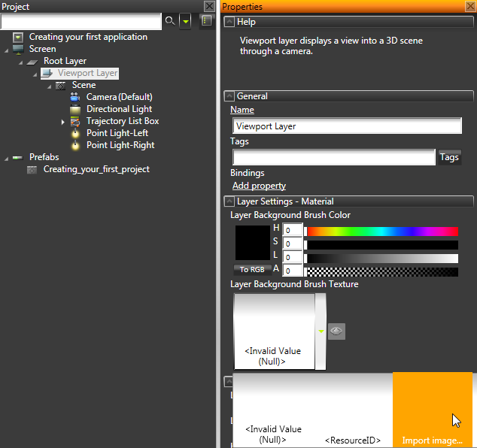Screen dimensions: 477x448
Task: Click the search magnifier icon in Project panel
Action: [x=170, y=21]
